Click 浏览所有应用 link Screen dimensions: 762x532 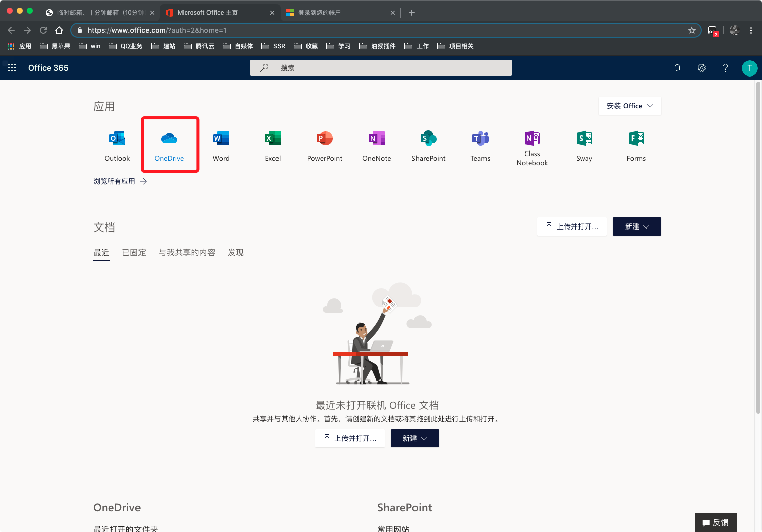click(x=120, y=181)
